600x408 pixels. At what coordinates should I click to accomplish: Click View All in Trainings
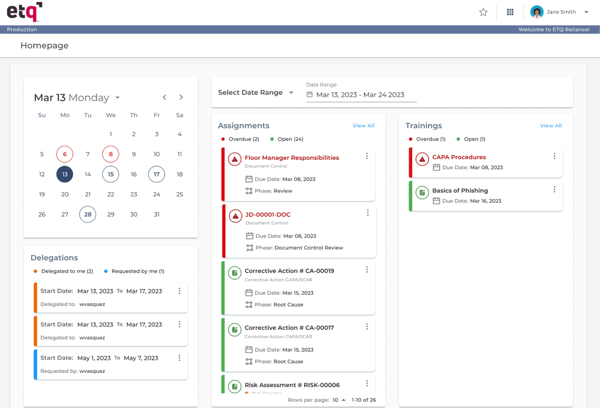click(551, 126)
